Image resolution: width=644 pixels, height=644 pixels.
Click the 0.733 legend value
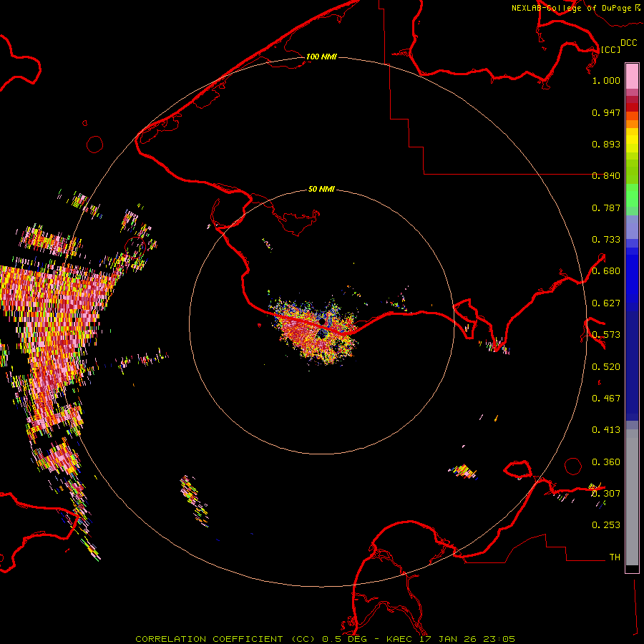coord(606,240)
